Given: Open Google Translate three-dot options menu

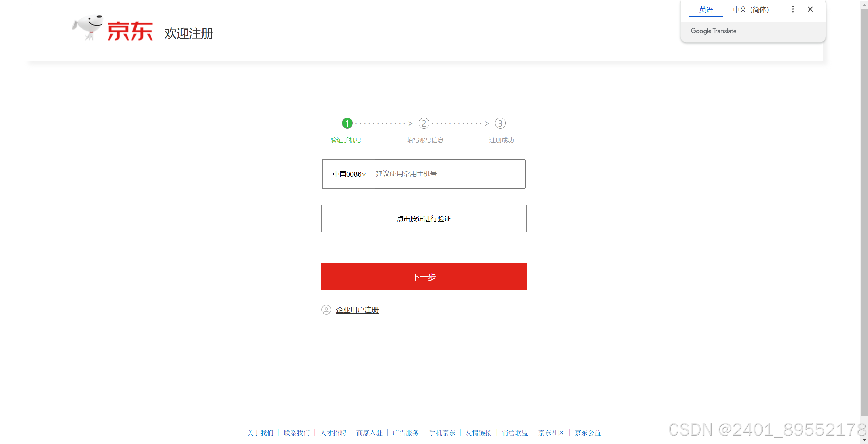Looking at the screenshot, I should point(793,9).
